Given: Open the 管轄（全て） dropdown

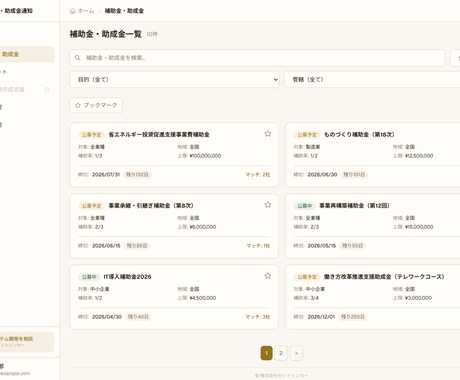Looking at the screenshot, I should tap(372, 79).
